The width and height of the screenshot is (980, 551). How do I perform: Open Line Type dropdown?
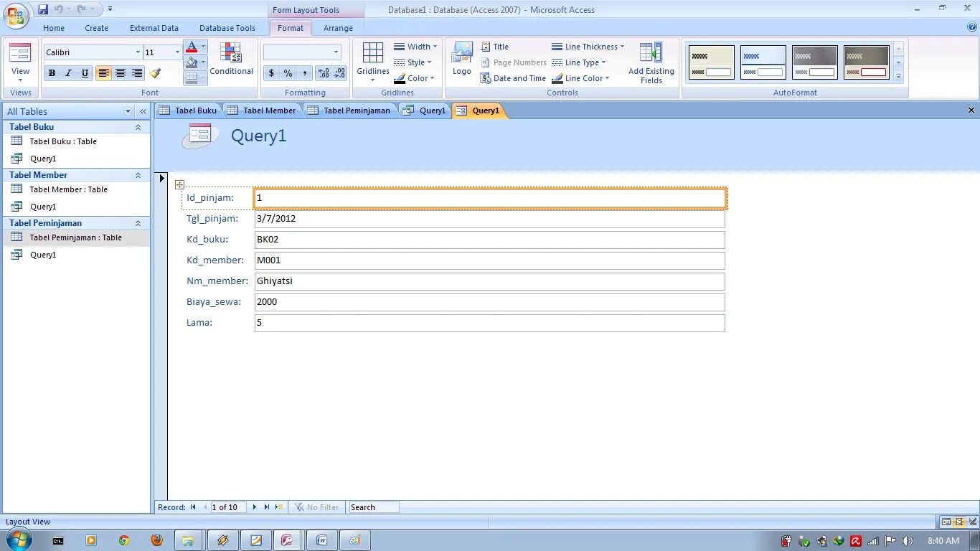tap(578, 62)
